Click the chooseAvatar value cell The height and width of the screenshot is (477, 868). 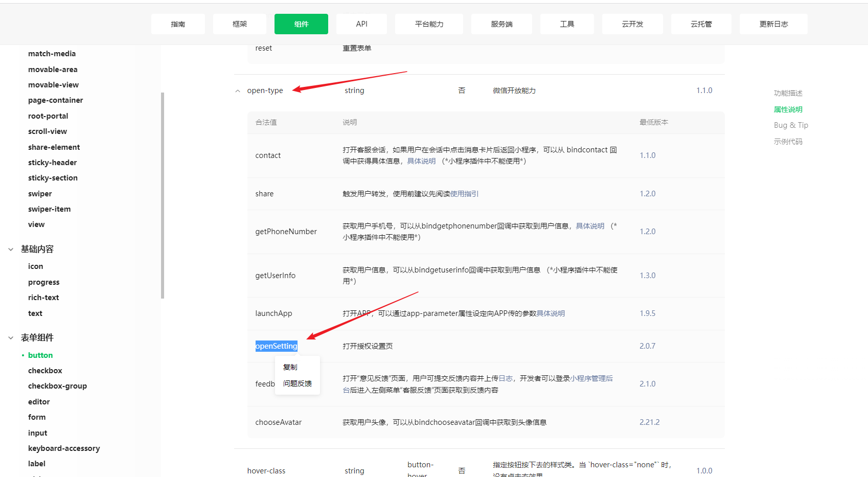(x=278, y=422)
